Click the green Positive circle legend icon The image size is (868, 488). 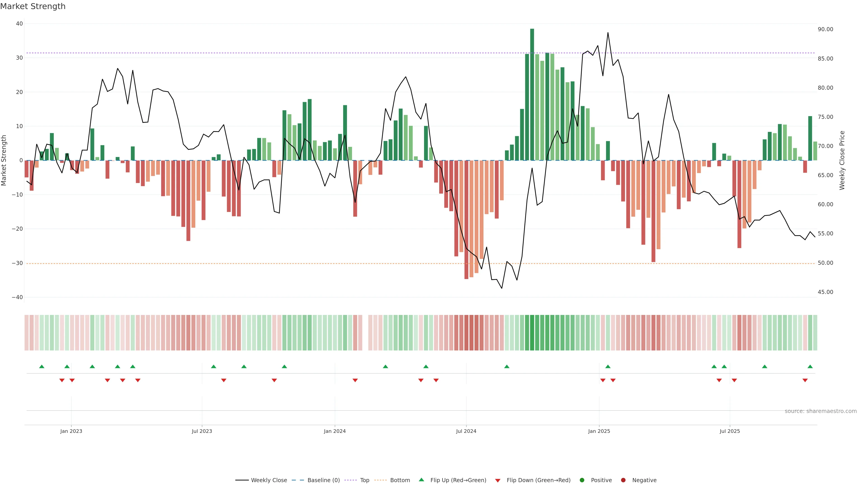click(582, 480)
